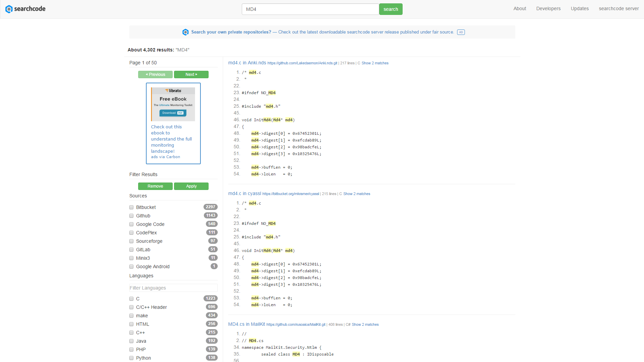Click the Download PDF button in the ad
The image size is (644, 362).
click(173, 113)
